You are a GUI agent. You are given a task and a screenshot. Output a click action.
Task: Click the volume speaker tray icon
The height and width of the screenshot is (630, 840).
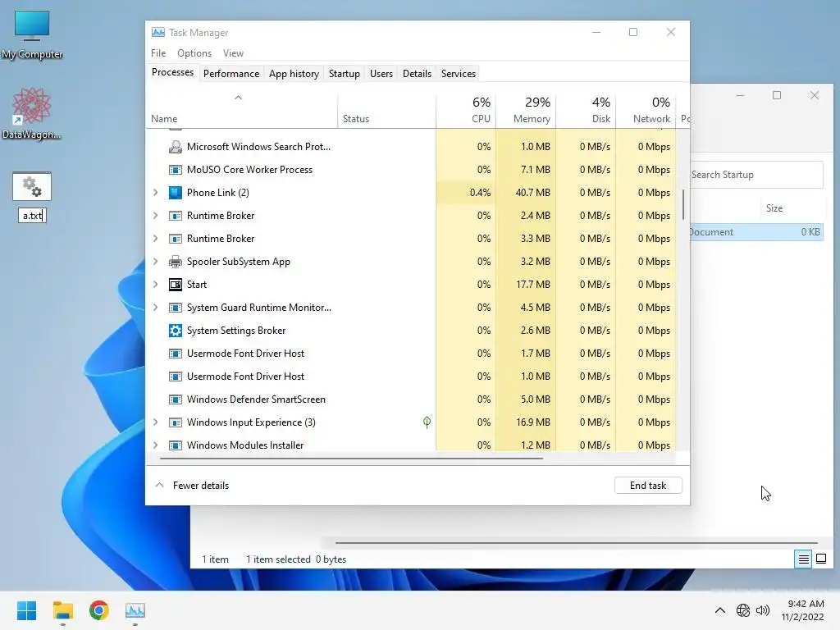click(763, 610)
